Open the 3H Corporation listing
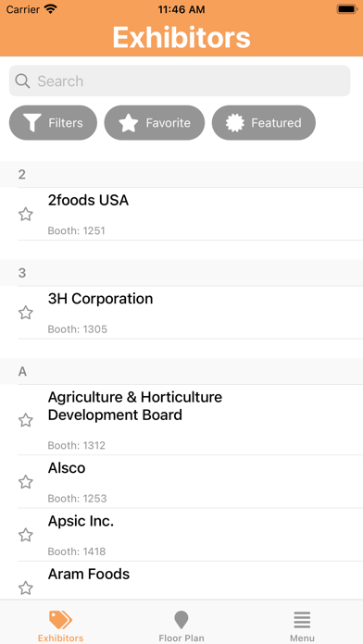363x644 pixels. [191, 313]
